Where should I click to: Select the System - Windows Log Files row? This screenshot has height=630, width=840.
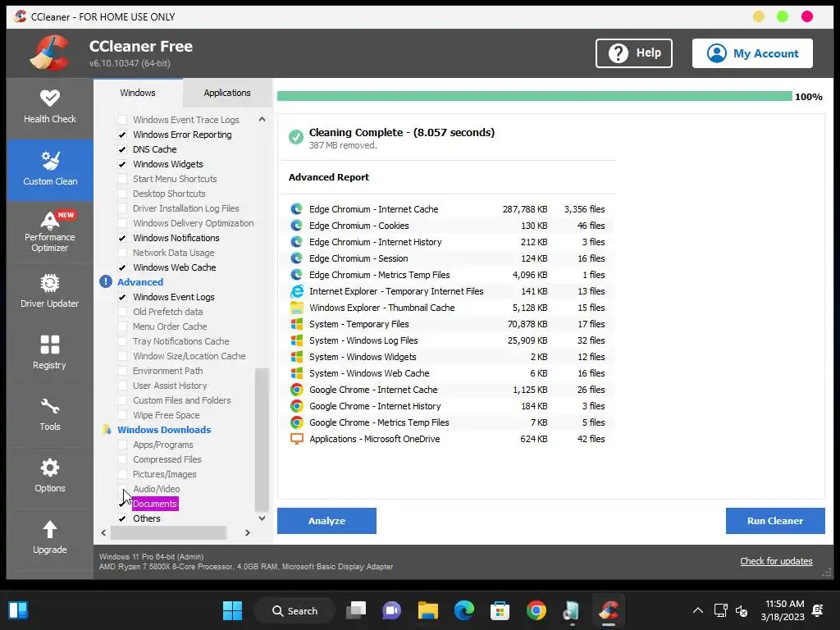pyautogui.click(x=449, y=340)
